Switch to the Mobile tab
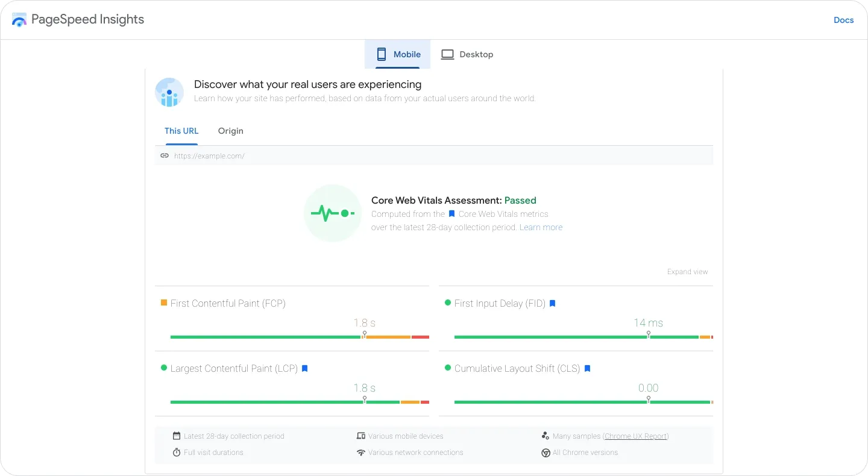Image resolution: width=868 pixels, height=476 pixels. pos(398,54)
